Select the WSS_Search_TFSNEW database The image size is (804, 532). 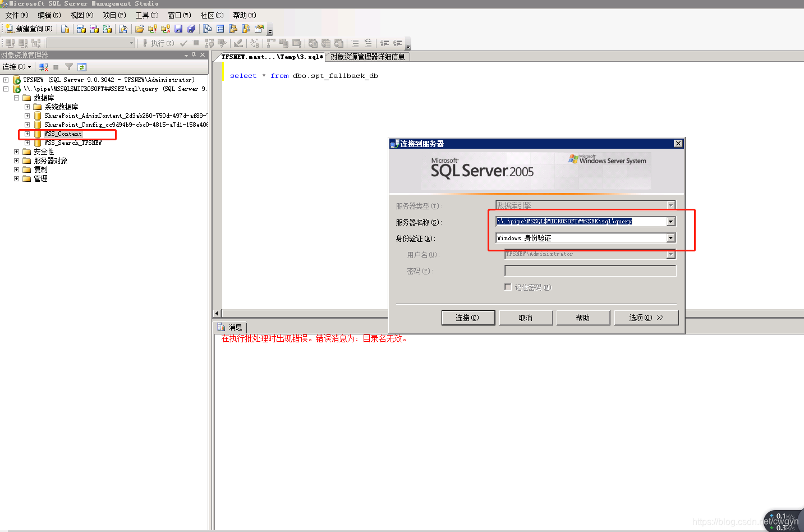[x=73, y=143]
